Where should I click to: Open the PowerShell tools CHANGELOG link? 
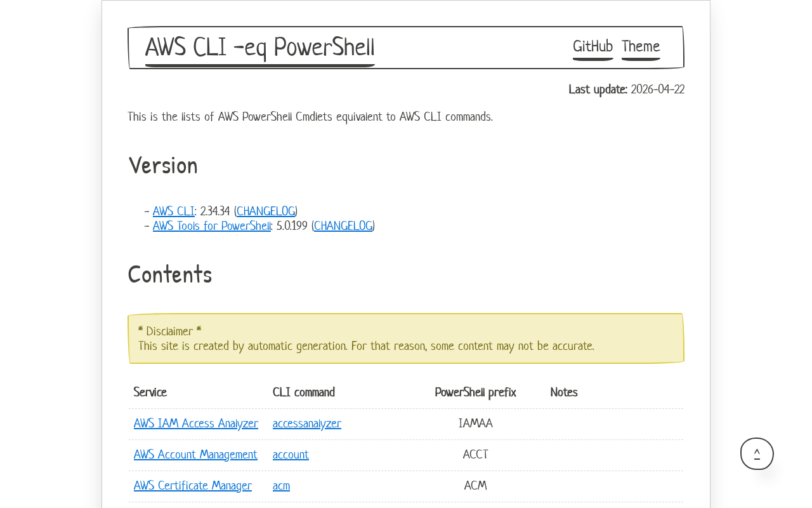(x=343, y=226)
